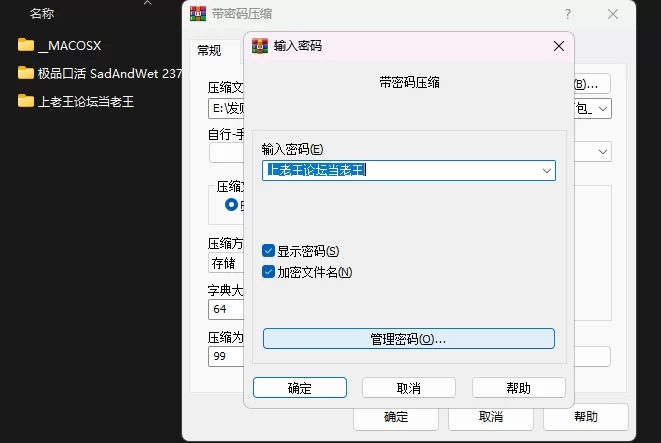This screenshot has height=443, width=661.
Task: Open 管理密码 password manager button
Action: pos(408,339)
